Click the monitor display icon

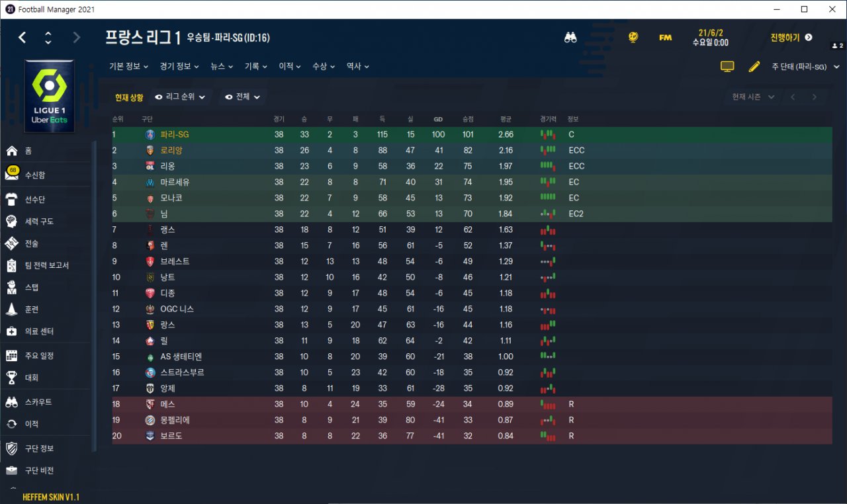[x=727, y=67]
